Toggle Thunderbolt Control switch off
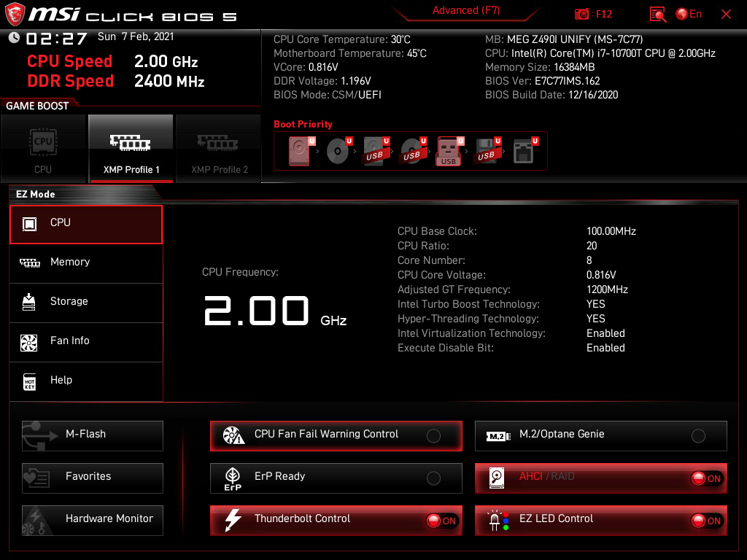Screen dimensions: 747x560 (x=442, y=521)
